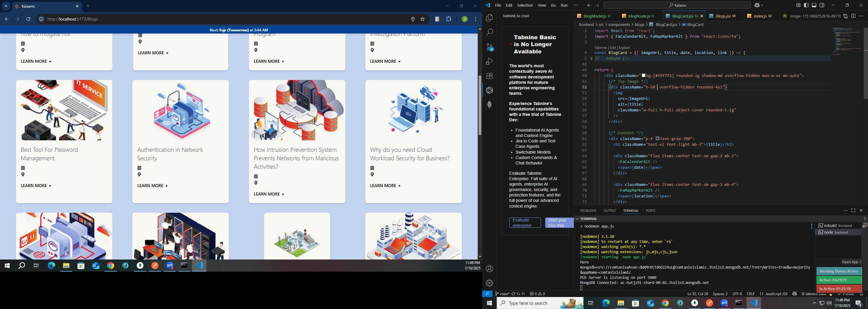Split the editor to the right
Viewport: 868px width, 309px height.
coord(853,16)
